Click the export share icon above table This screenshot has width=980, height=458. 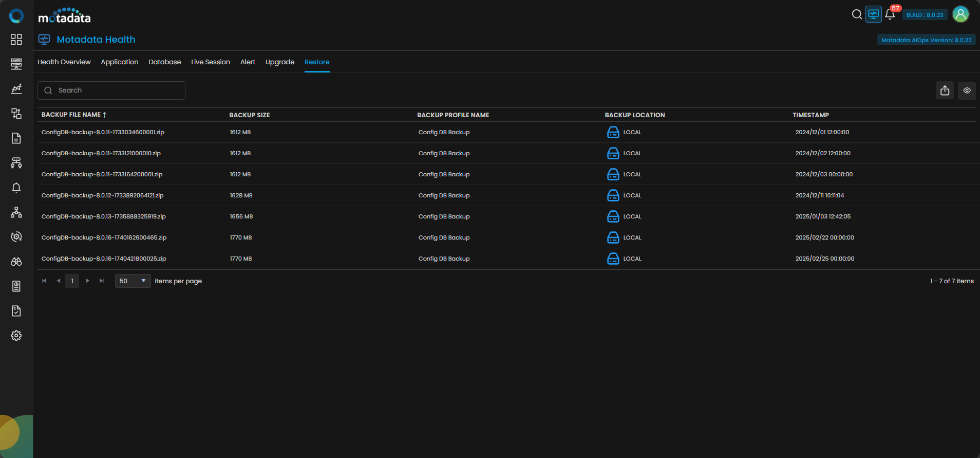[x=945, y=90]
